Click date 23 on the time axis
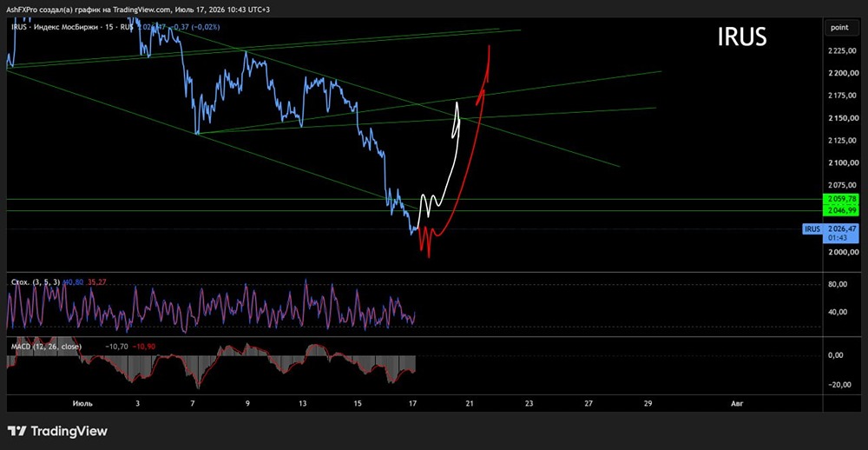The height and width of the screenshot is (450, 868). coord(529,403)
